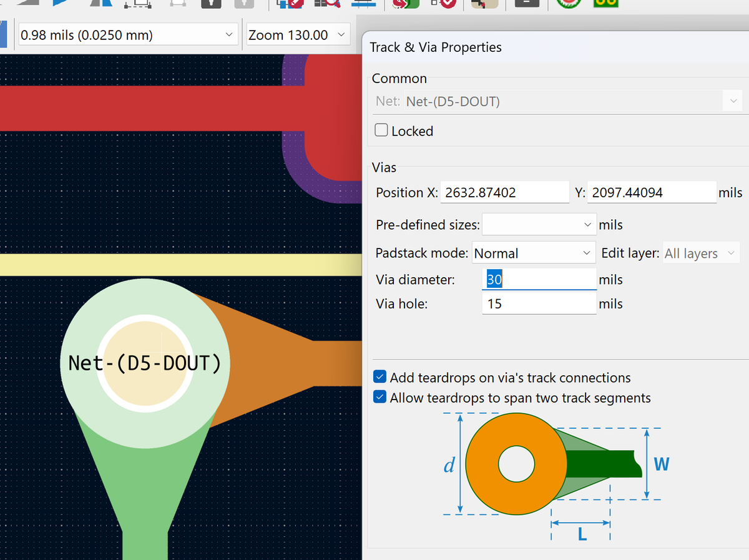This screenshot has height=560, width=749.
Task: Click the Y position field showing 2097.44094
Action: coord(652,192)
